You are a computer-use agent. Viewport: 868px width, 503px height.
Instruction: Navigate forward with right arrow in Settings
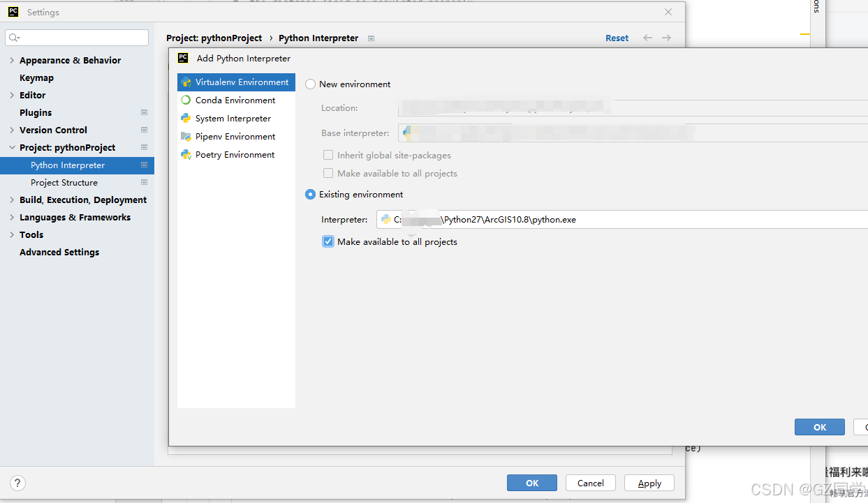click(667, 38)
